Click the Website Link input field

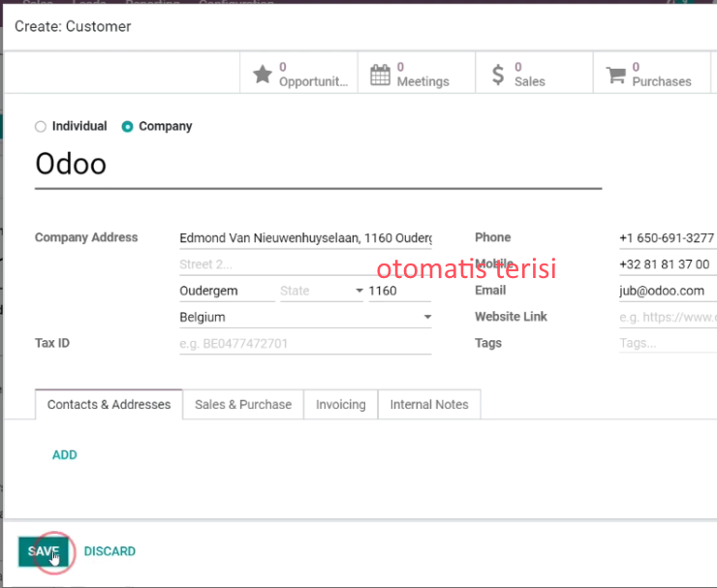pos(669,317)
